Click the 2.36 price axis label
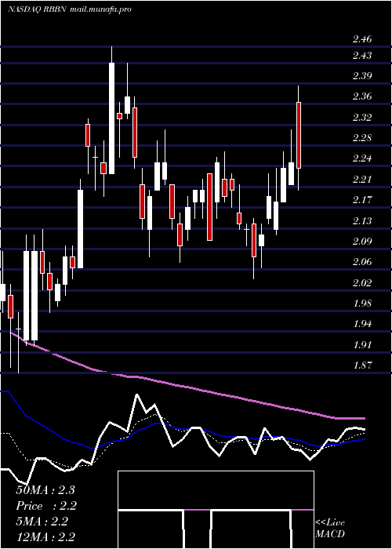The width and height of the screenshot is (392, 549). 362,96
